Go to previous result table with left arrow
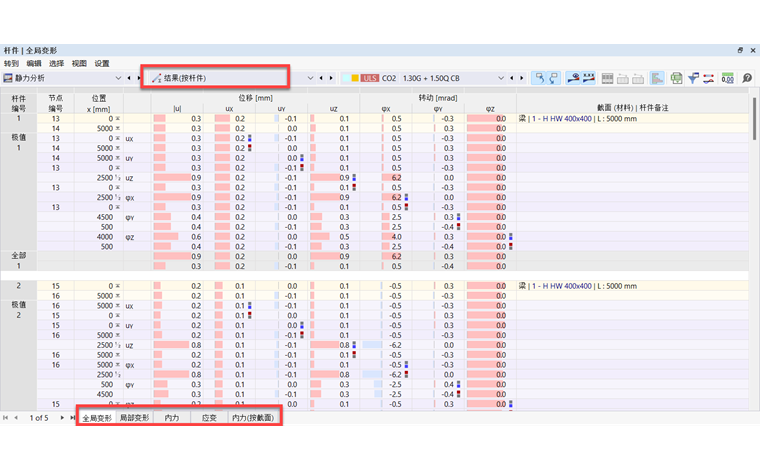760x470 pixels. point(321,78)
